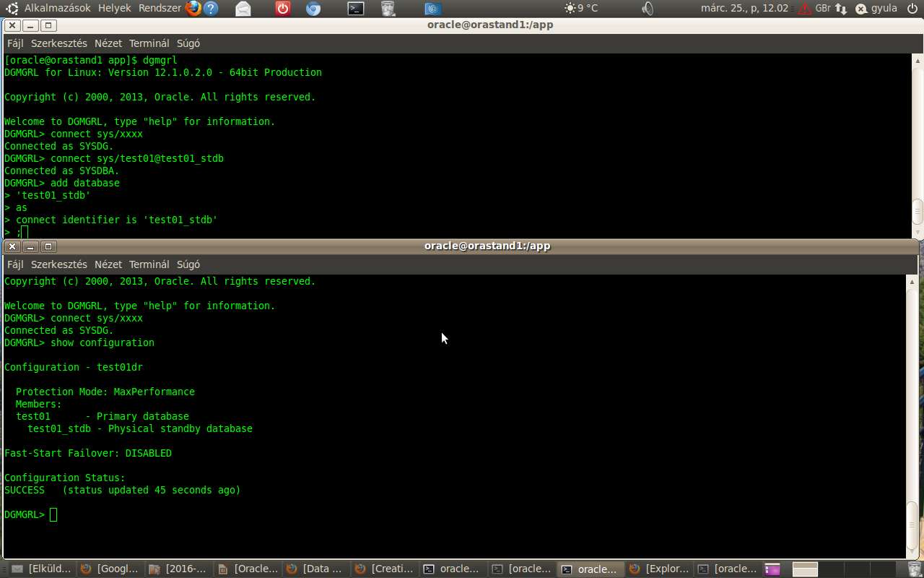This screenshot has width=924, height=578.
Task: Click the upper terminal's scrollbar handle
Action: click(x=918, y=211)
